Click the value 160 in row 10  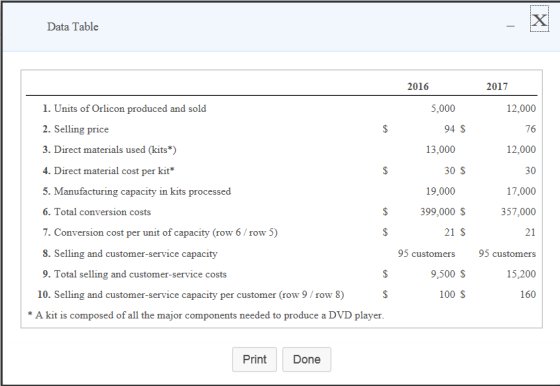pos(528,295)
